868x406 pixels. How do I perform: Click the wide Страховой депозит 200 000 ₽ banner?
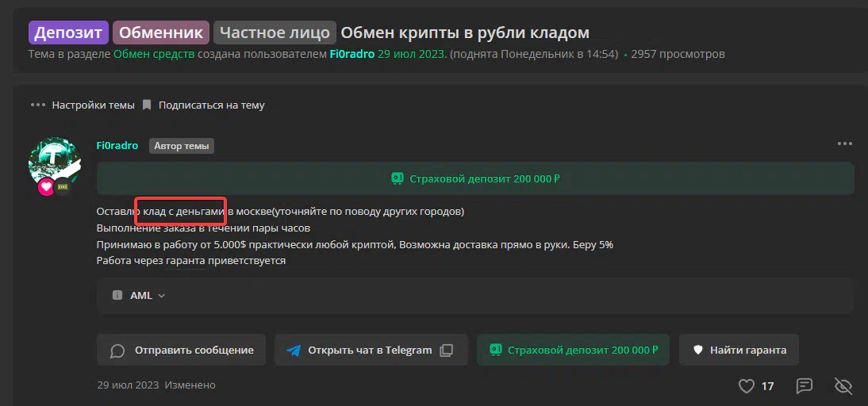(475, 178)
